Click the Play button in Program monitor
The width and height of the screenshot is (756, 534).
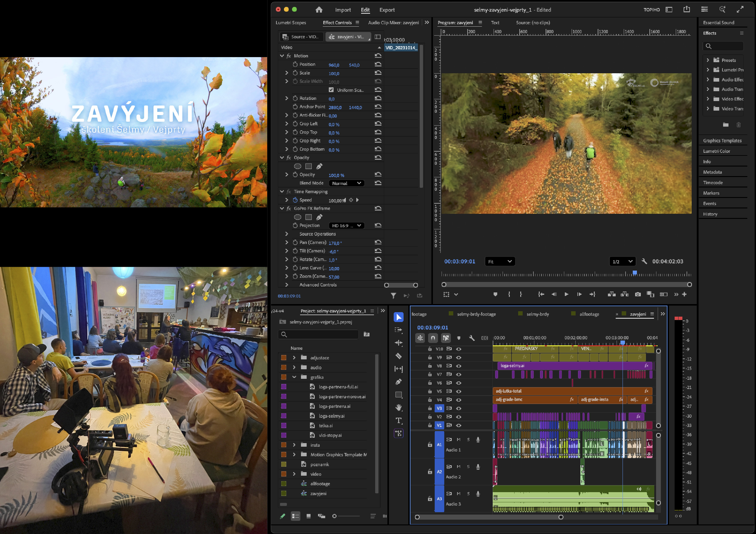566,295
